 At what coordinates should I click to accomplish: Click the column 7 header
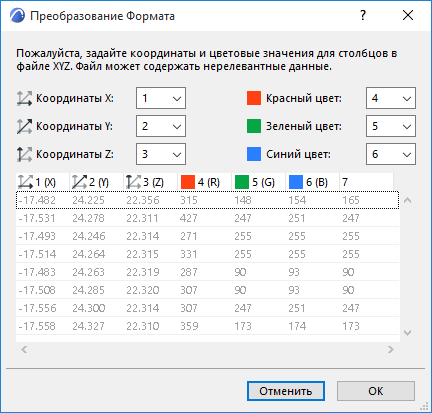(x=367, y=182)
